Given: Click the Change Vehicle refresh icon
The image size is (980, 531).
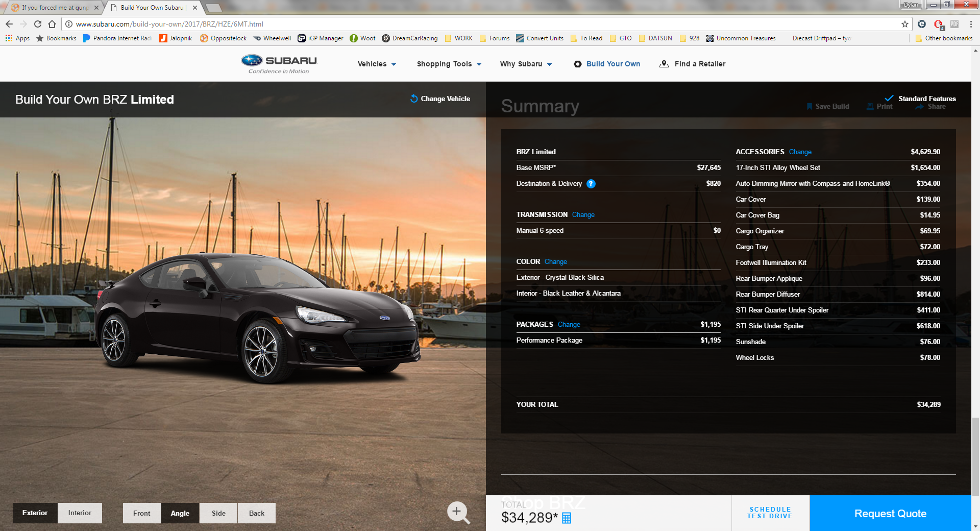Looking at the screenshot, I should (x=414, y=99).
